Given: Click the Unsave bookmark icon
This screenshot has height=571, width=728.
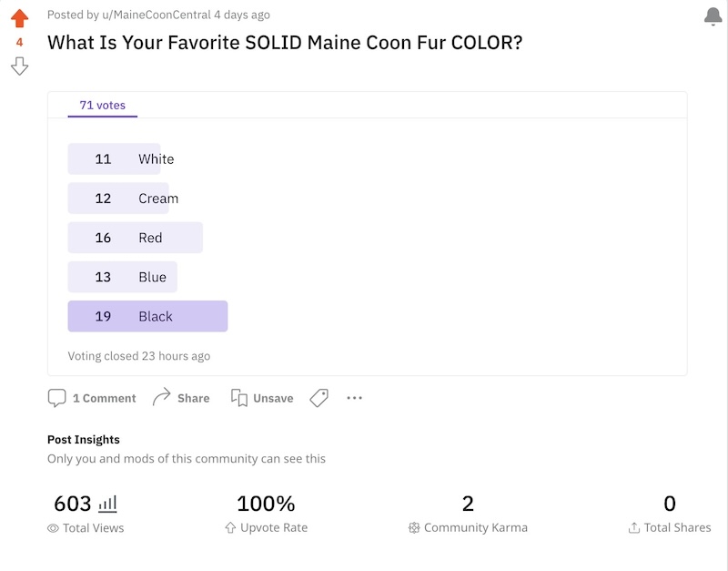Looking at the screenshot, I should pyautogui.click(x=239, y=398).
